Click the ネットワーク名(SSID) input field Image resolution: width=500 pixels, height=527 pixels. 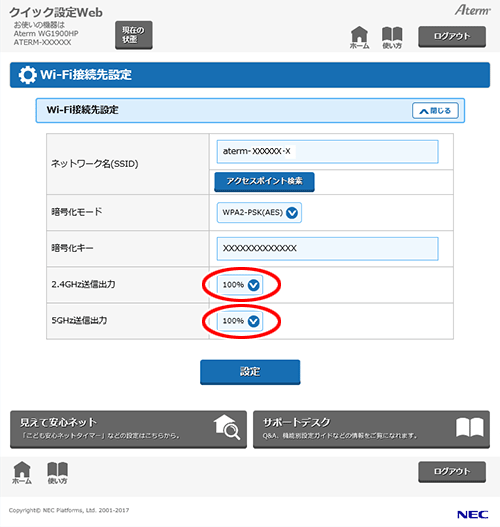click(327, 152)
